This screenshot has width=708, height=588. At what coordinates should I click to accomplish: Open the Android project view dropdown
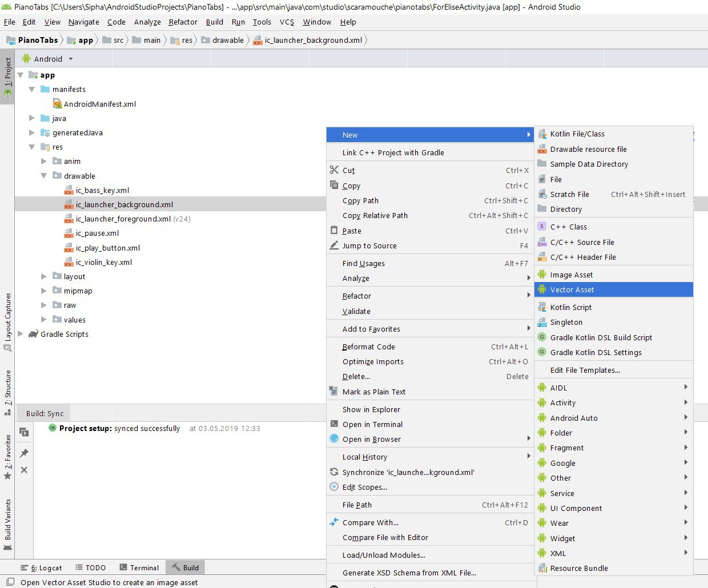pos(71,59)
